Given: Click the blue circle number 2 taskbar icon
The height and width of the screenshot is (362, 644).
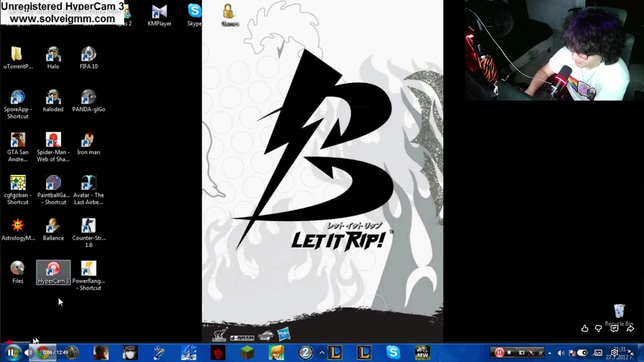Looking at the screenshot, I should (x=305, y=352).
